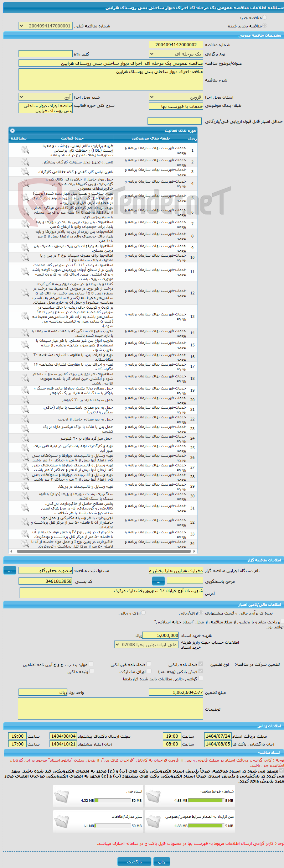
Task: Toggle the موارد بند پ، ج و خ checkbox
Action: [91, 664]
